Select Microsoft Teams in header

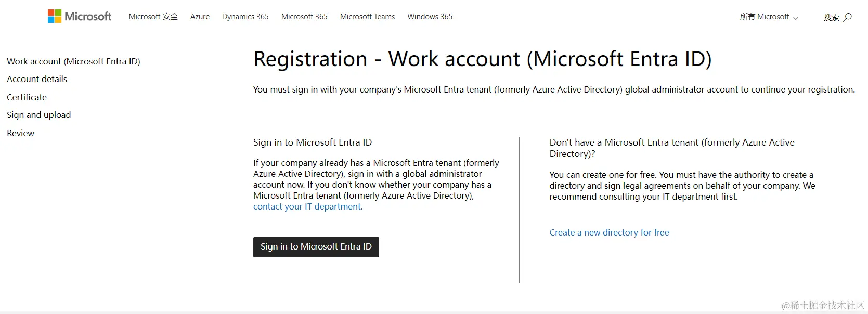click(367, 17)
